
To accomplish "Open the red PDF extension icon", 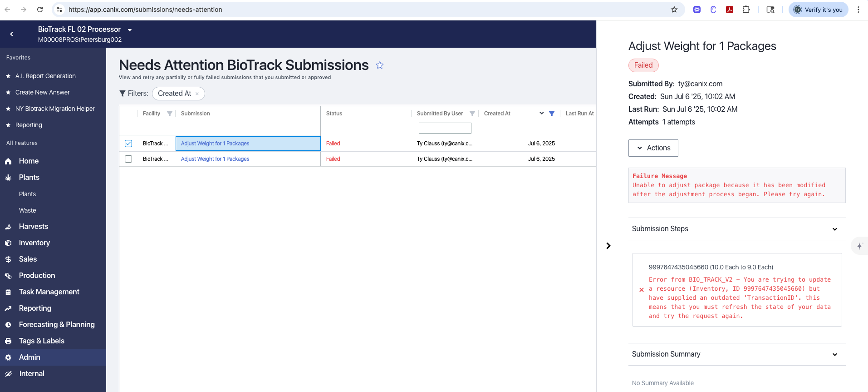I will (x=730, y=10).
